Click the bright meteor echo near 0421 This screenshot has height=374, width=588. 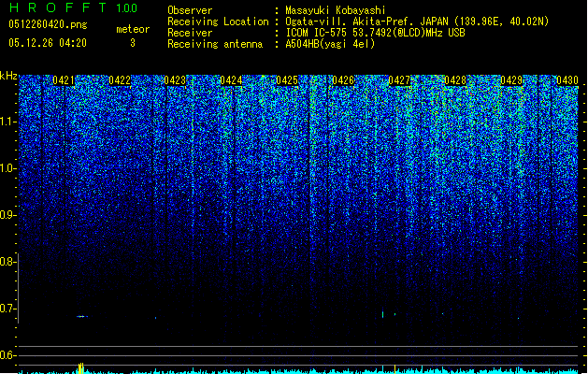(82, 317)
